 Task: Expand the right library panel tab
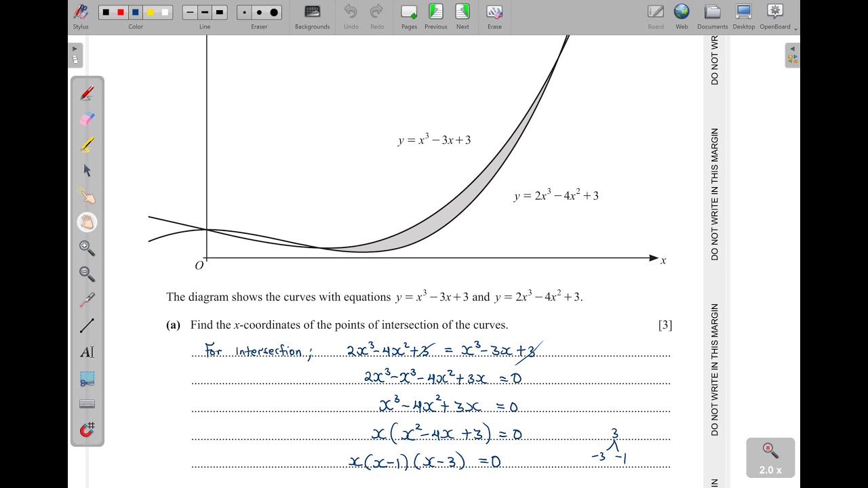[x=792, y=55]
